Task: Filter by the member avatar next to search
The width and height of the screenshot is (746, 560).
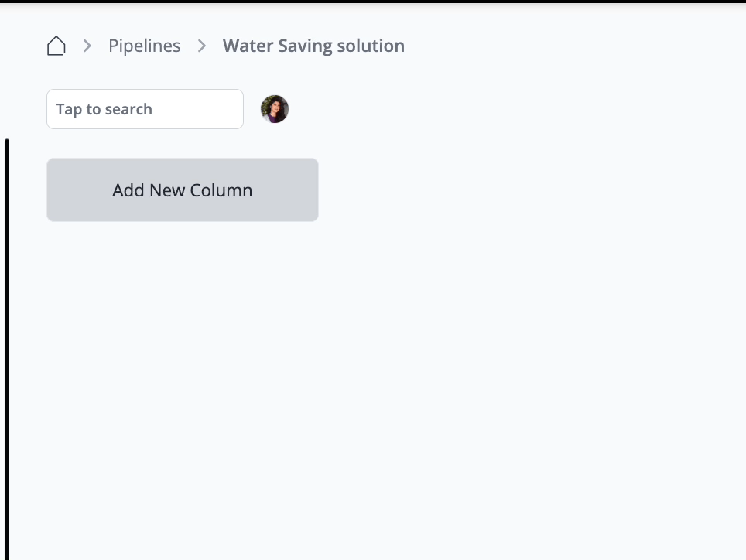Action: [275, 109]
